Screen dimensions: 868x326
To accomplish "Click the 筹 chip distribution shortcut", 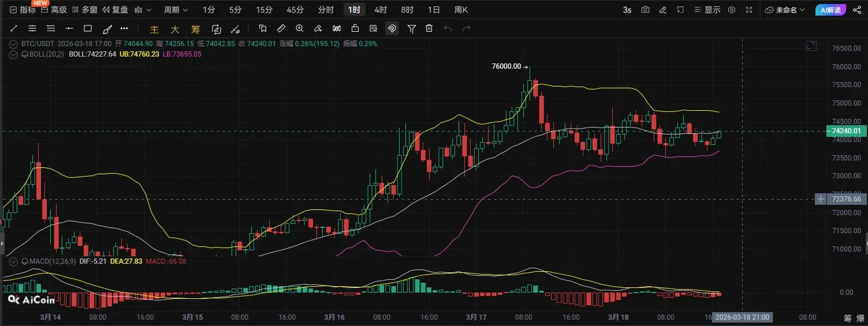I will tap(196, 29).
